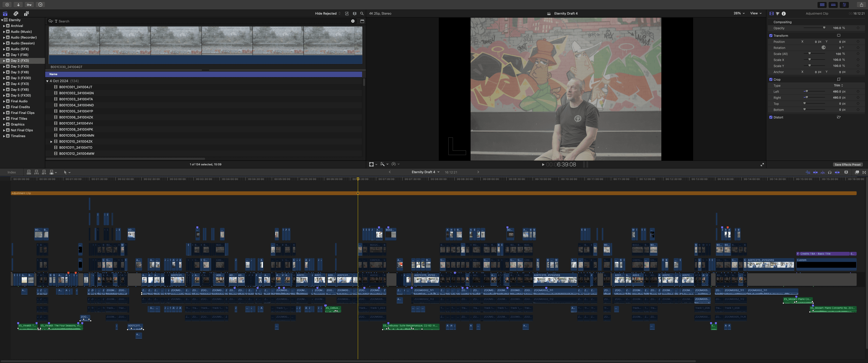Disable the Transform checkbox

771,36
